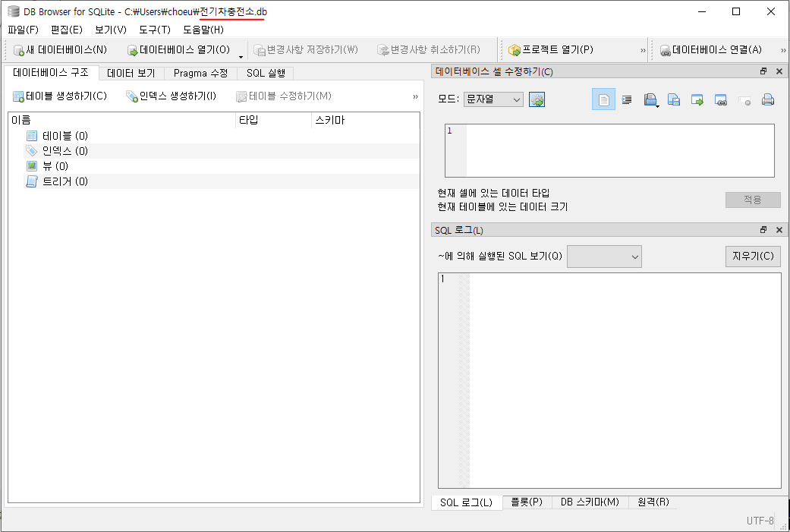Image resolution: width=790 pixels, height=532 pixels.
Task: Switch to the Pragma 수정 tab
Action: (200, 73)
